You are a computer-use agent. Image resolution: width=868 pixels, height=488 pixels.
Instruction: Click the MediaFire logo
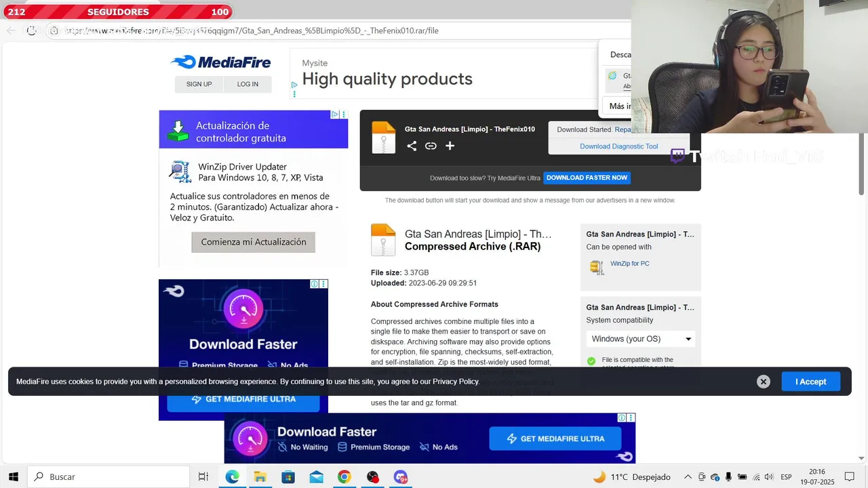pos(220,62)
